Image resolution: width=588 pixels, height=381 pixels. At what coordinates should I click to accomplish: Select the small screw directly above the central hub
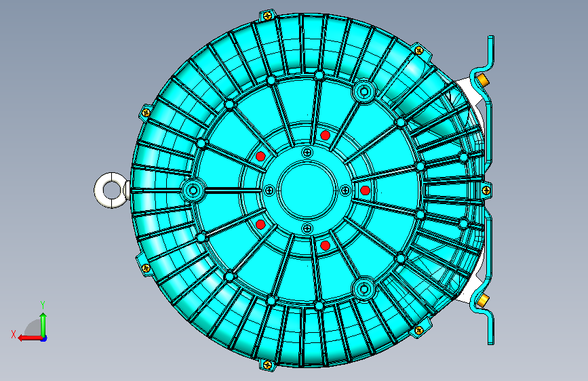pyautogui.click(x=307, y=153)
